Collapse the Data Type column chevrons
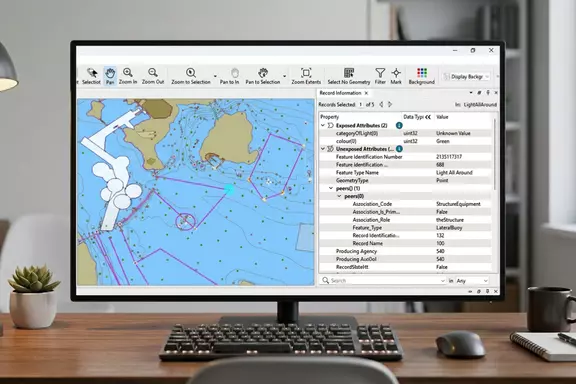The height and width of the screenshot is (384, 576). click(x=428, y=117)
